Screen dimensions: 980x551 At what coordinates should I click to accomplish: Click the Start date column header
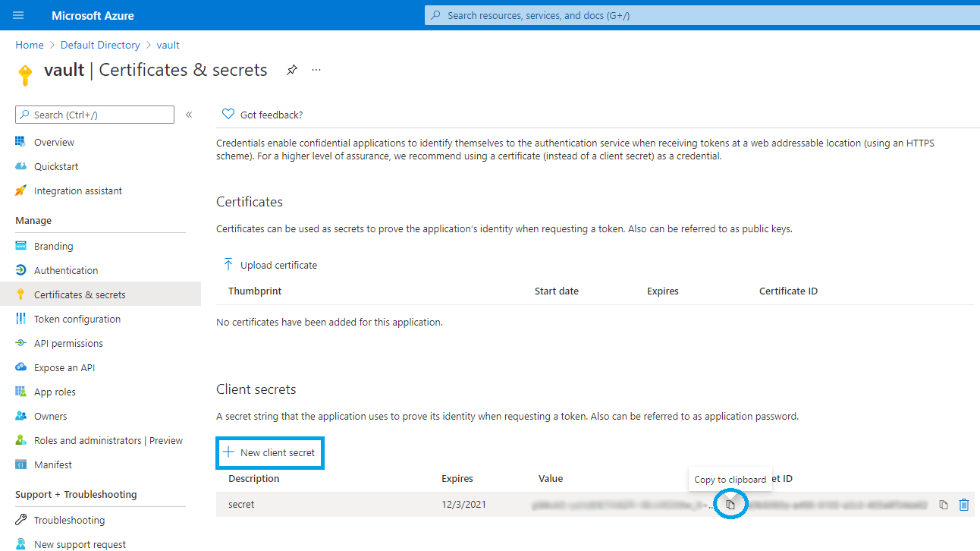pyautogui.click(x=557, y=291)
